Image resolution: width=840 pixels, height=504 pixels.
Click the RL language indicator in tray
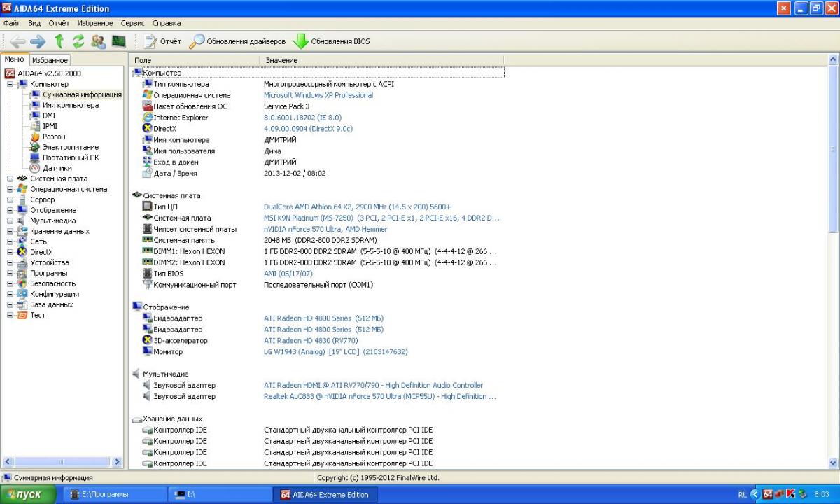point(742,495)
